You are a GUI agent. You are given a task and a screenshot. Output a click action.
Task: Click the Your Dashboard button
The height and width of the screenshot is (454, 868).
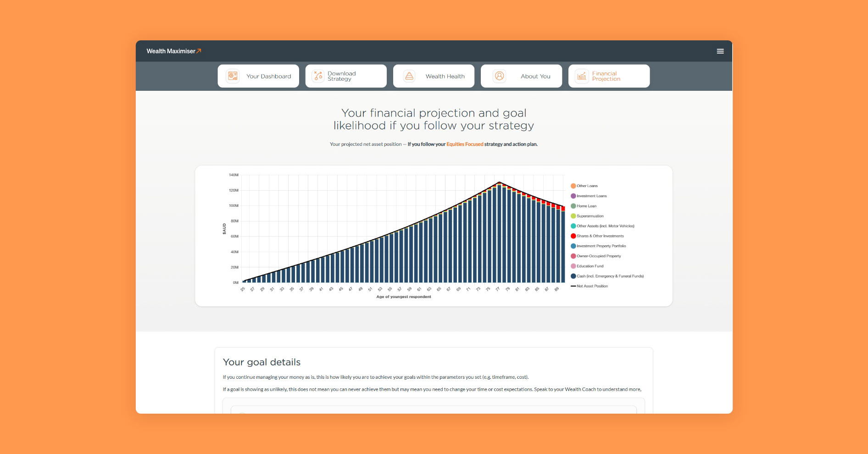pos(258,76)
